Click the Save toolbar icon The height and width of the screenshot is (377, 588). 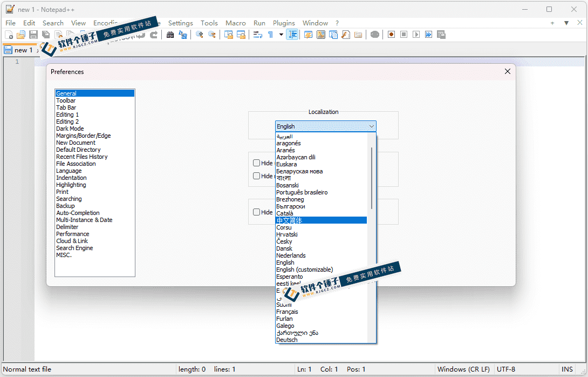coord(33,35)
